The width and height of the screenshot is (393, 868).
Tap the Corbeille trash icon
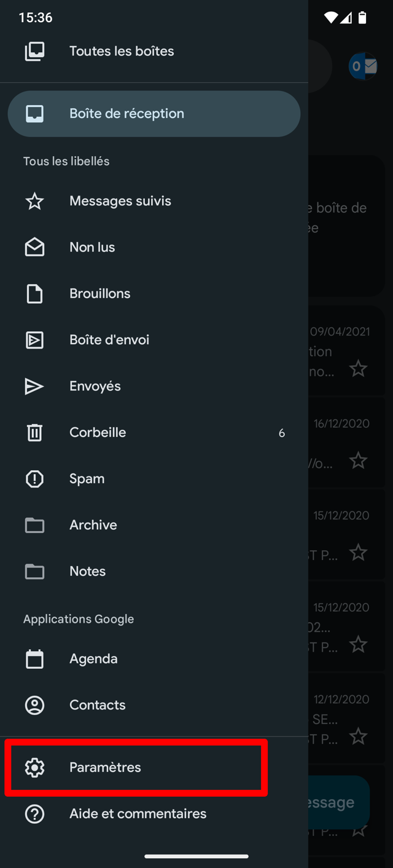click(34, 432)
